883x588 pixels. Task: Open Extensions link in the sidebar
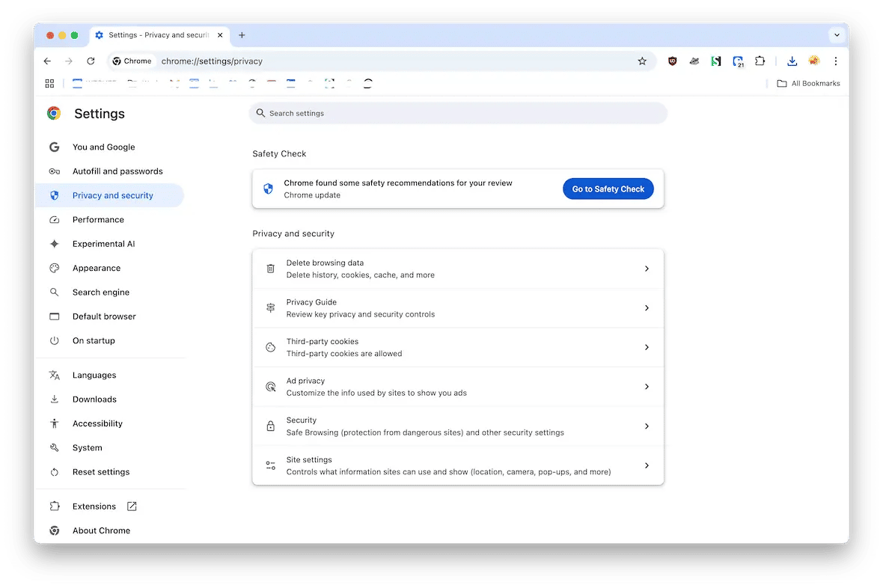pyautogui.click(x=94, y=506)
